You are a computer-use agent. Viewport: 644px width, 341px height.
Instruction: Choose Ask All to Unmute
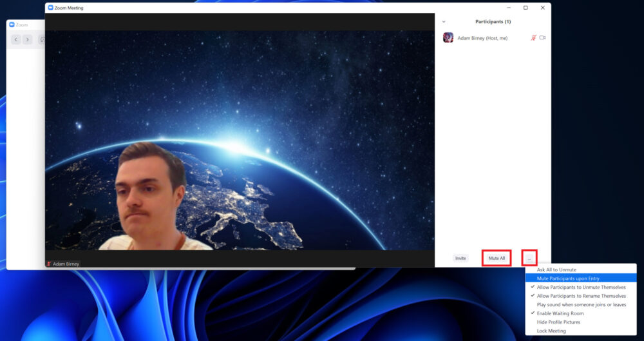[581, 270]
